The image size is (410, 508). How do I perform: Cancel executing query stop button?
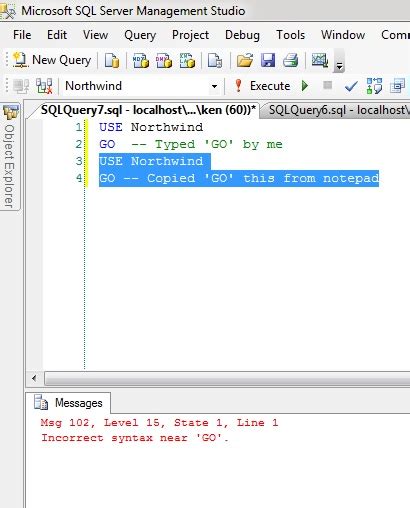coord(328,85)
